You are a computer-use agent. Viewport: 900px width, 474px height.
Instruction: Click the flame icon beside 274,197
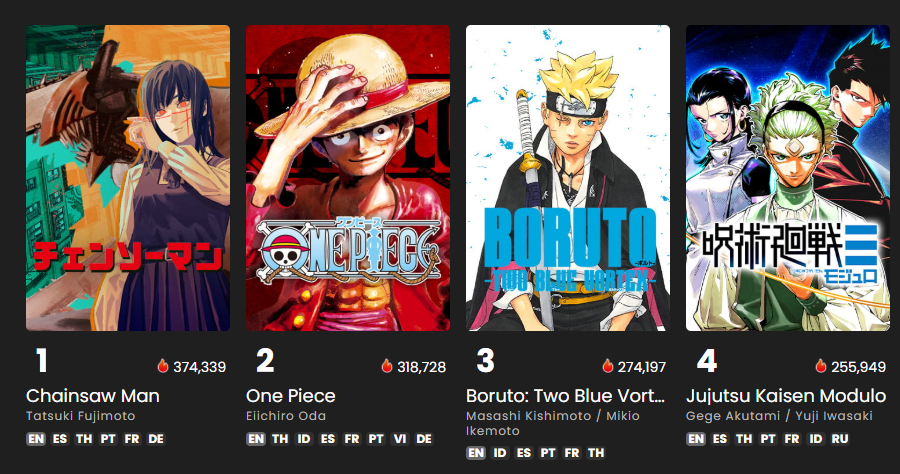(x=608, y=366)
